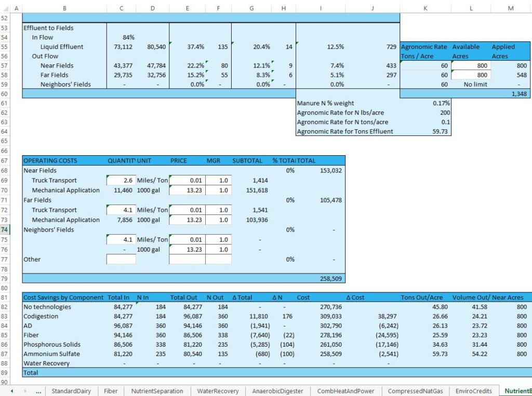This screenshot has width=532, height=396.
Task: Open the Fiber sheet tab
Action: [111, 391]
